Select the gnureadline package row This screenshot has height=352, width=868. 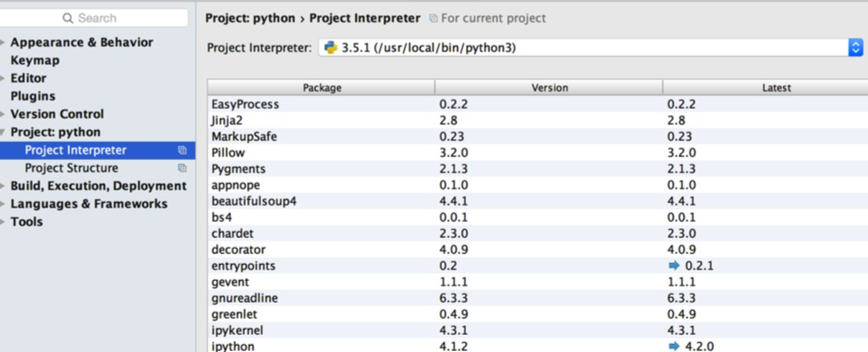538,298
